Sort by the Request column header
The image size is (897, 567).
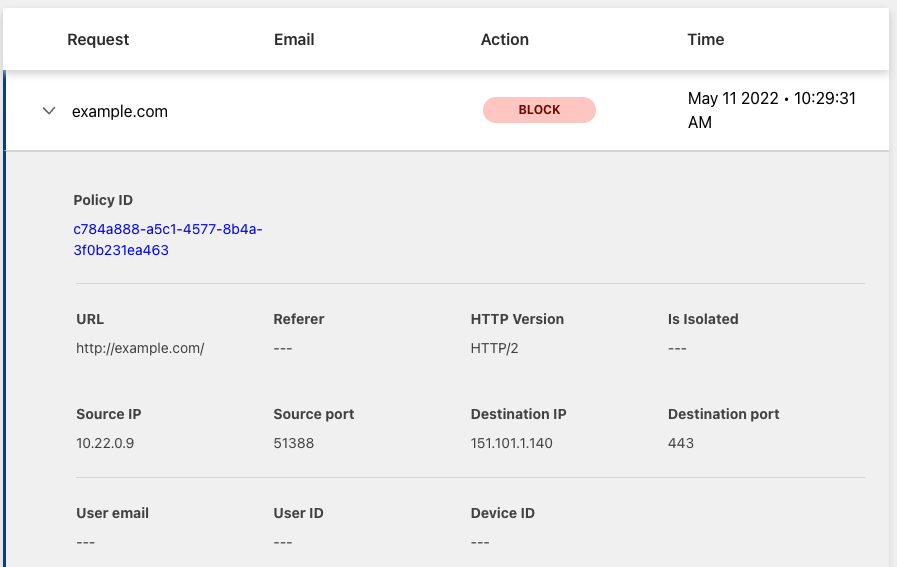point(98,40)
